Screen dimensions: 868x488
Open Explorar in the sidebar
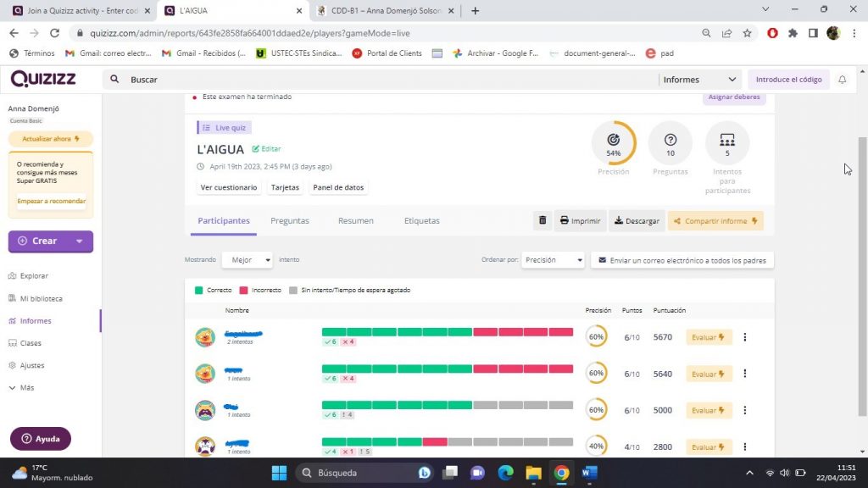[x=34, y=276]
